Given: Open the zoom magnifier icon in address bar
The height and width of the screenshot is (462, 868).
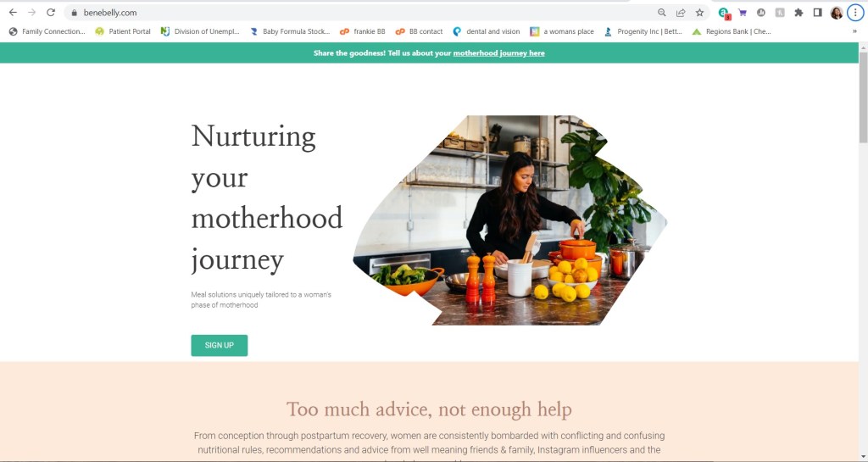Looking at the screenshot, I should [662, 13].
